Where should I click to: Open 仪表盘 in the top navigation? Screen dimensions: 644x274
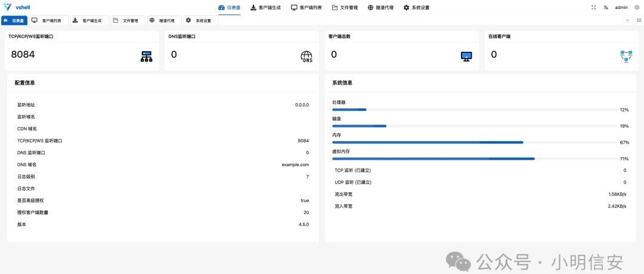click(x=229, y=7)
